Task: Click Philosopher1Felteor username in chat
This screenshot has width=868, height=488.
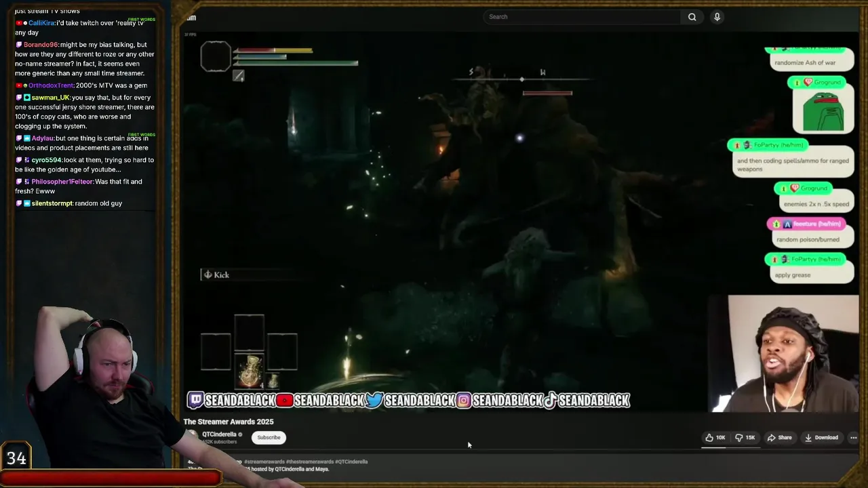Action: [x=62, y=182]
